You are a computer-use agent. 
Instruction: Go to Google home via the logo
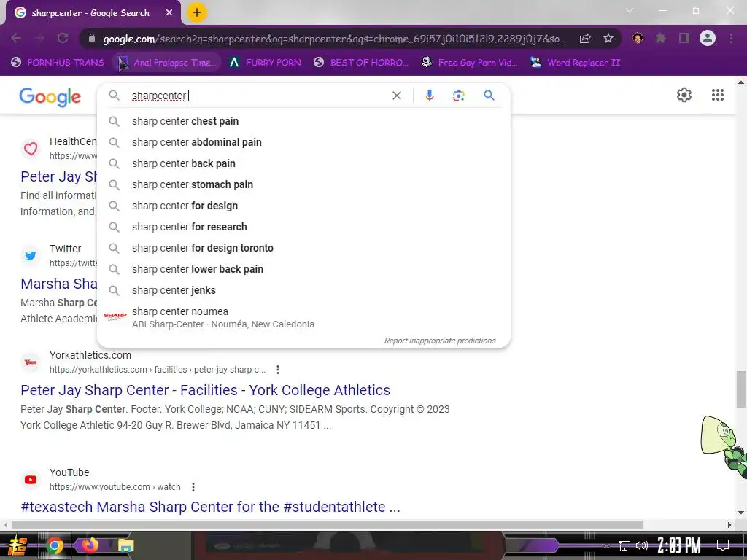[x=50, y=97]
